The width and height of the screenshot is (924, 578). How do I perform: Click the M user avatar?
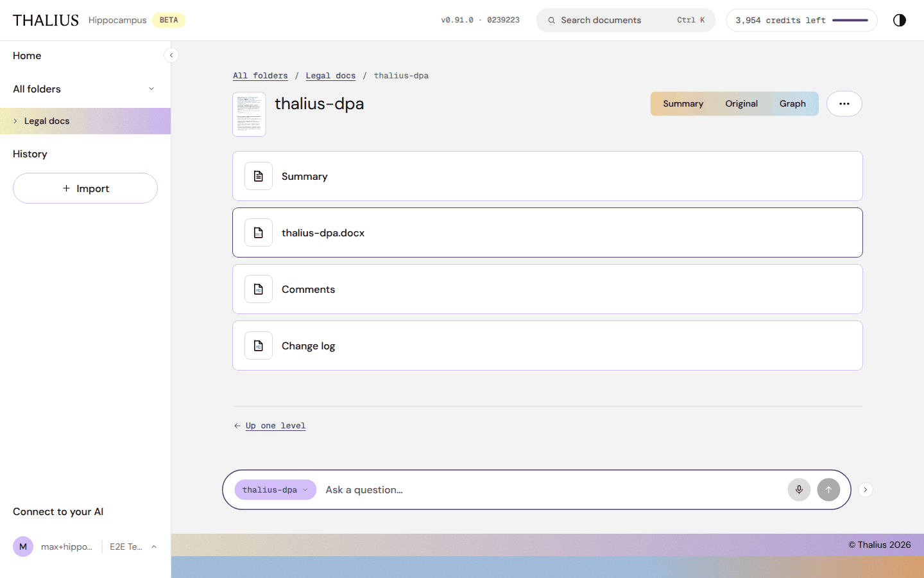tap(23, 547)
